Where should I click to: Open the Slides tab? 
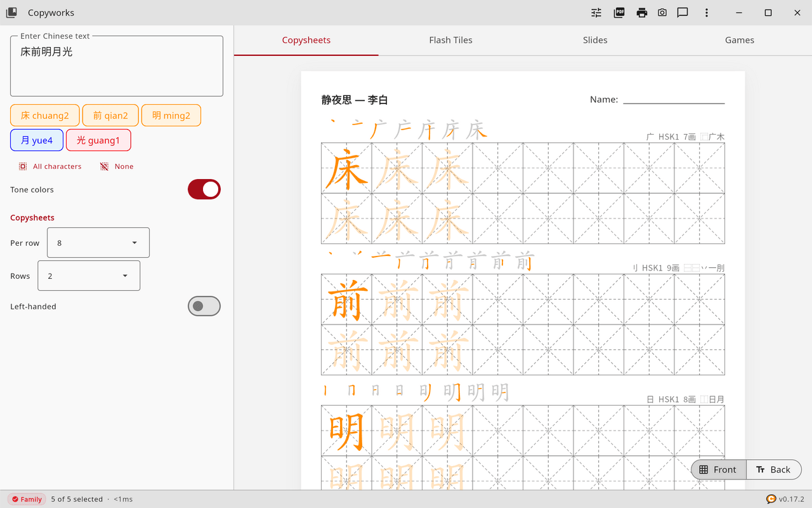(x=595, y=40)
